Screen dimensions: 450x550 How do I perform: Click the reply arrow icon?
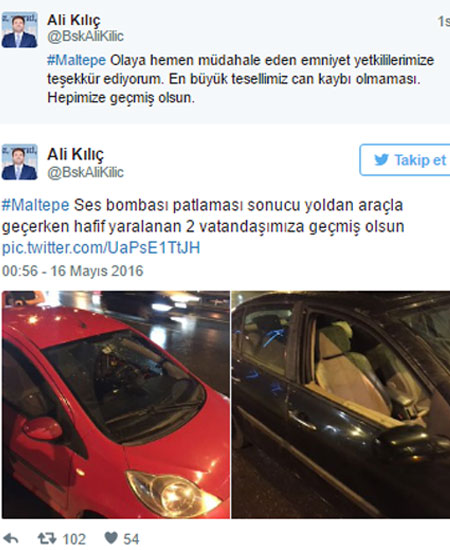11,538
